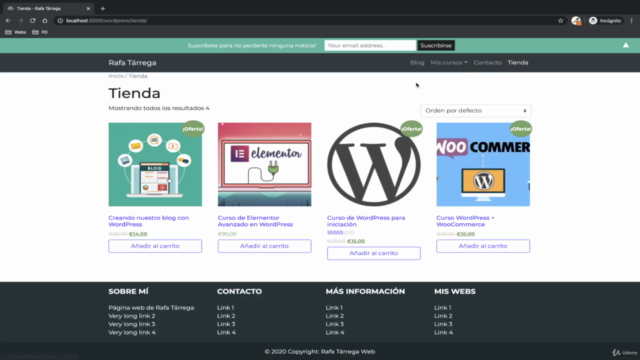
Task: Open a new browser tab
Action: click(102, 8)
